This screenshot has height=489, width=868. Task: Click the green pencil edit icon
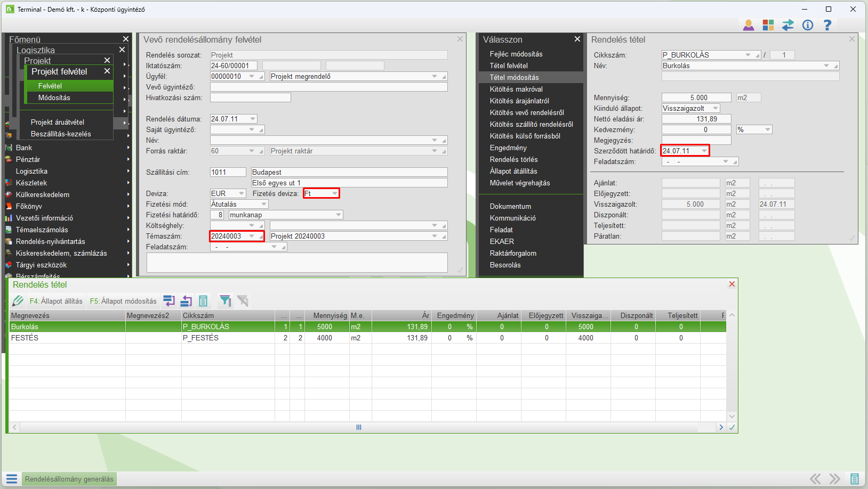(x=18, y=301)
